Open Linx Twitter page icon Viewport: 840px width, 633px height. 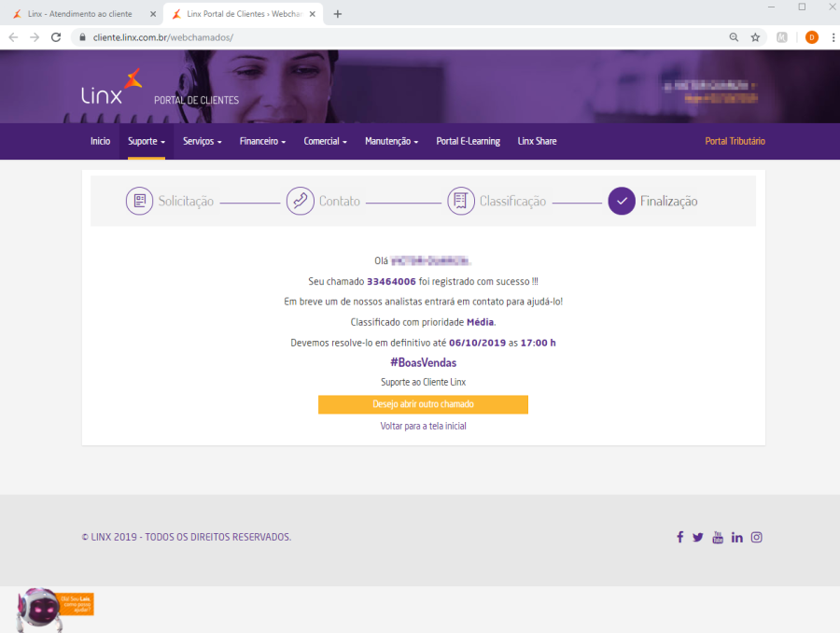coord(697,537)
